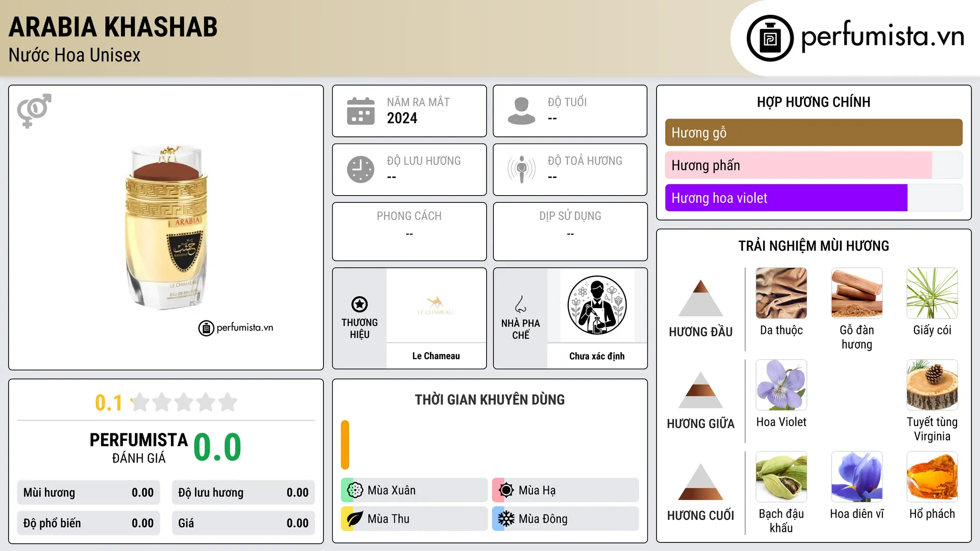This screenshot has width=980, height=551.
Task: Click the Mùi hương 0.00 score row
Action: tap(89, 493)
